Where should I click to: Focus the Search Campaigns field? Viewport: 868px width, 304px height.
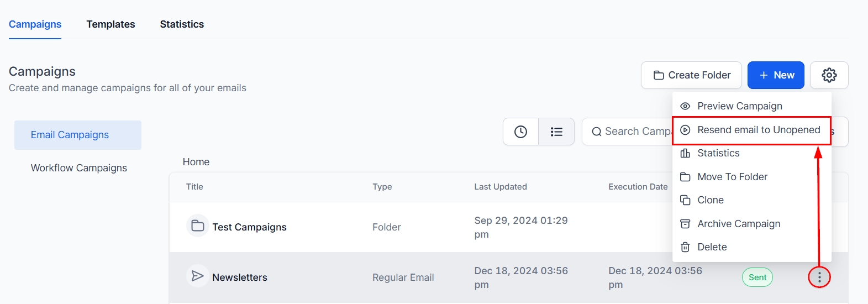pyautogui.click(x=635, y=132)
